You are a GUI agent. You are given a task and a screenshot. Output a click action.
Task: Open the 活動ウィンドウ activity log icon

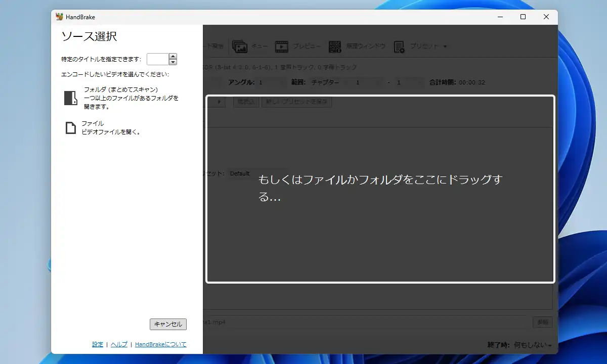tap(335, 47)
